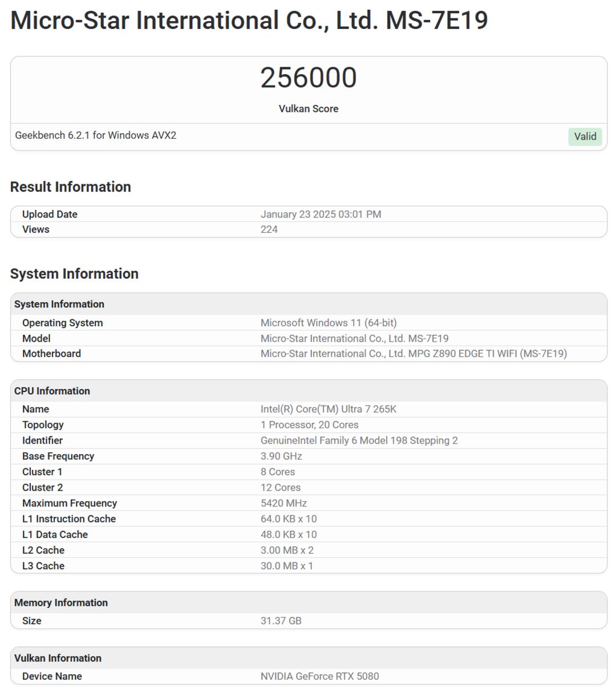Click the L3 Cache label
The height and width of the screenshot is (693, 616).
point(43,566)
